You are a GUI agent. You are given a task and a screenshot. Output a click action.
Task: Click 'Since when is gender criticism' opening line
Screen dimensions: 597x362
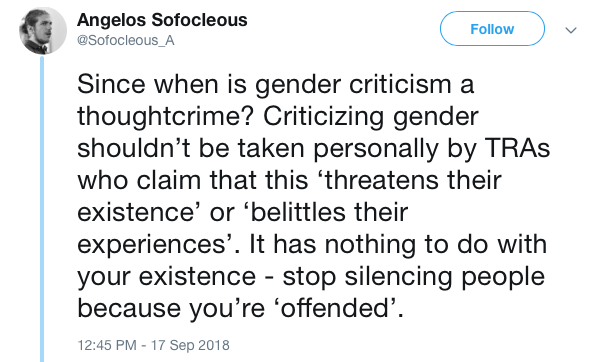pos(264,85)
